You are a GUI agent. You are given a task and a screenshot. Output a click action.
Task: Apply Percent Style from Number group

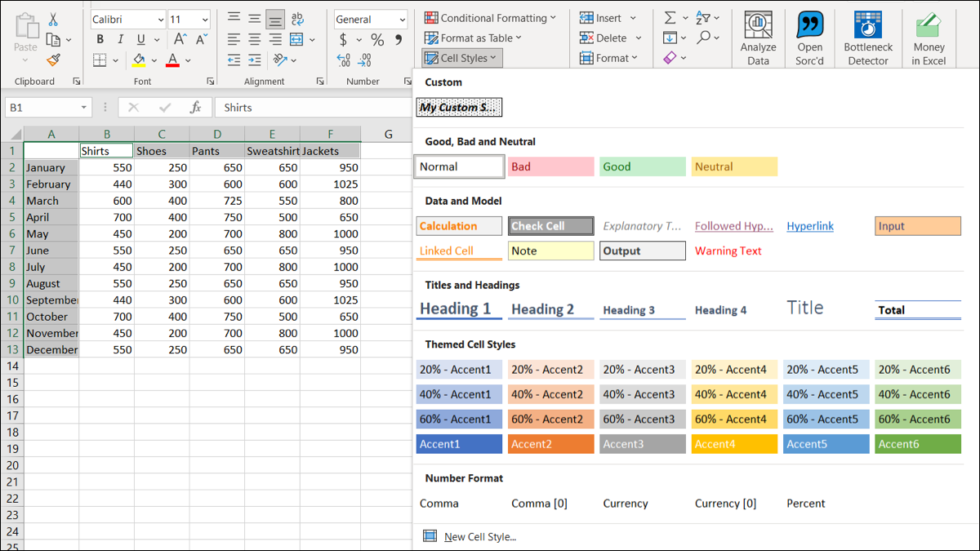click(377, 39)
